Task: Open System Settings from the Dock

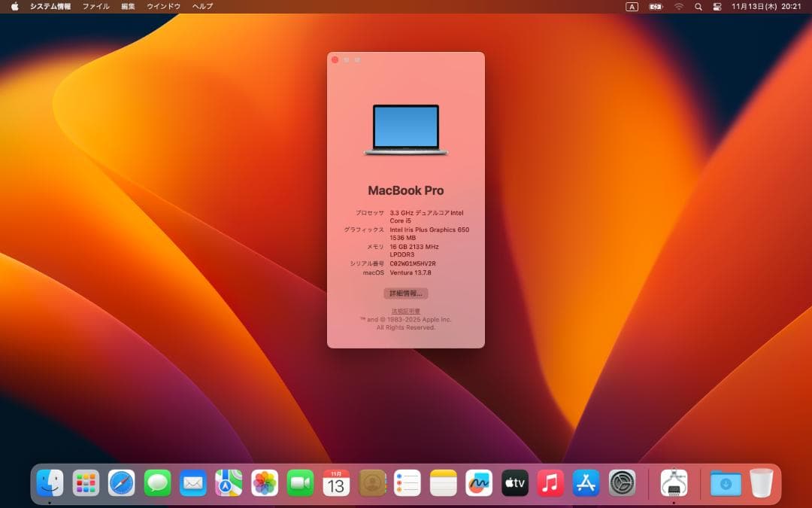Action: (620, 483)
